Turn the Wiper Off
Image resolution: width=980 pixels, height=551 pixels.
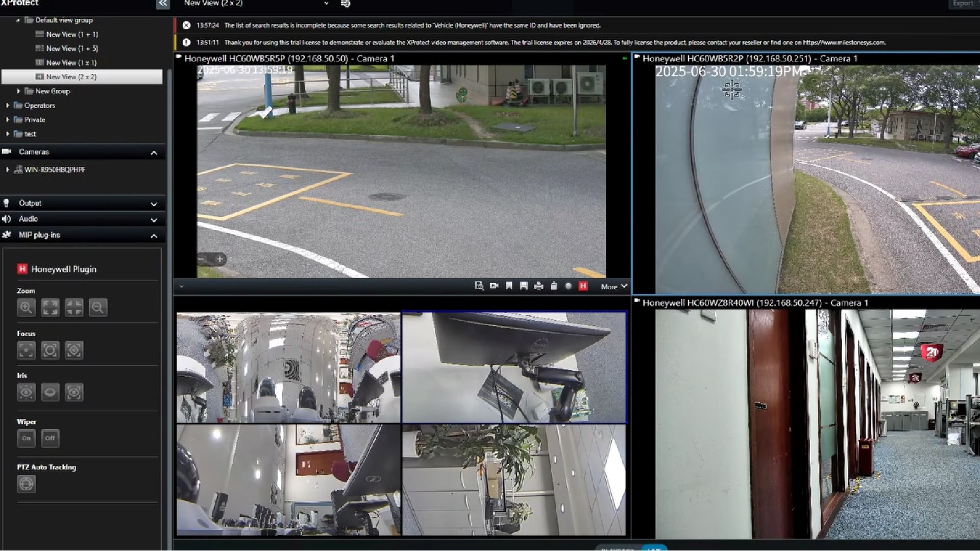pos(50,438)
